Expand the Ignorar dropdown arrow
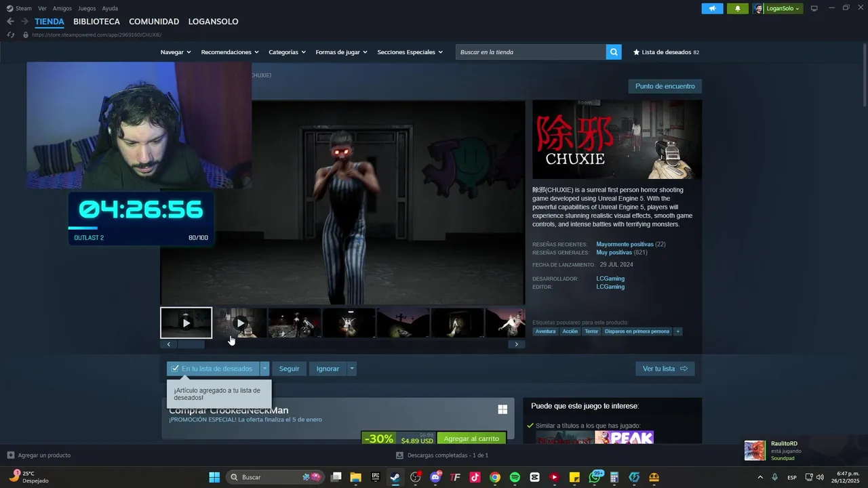Image resolution: width=868 pixels, height=488 pixels. pos(351,369)
